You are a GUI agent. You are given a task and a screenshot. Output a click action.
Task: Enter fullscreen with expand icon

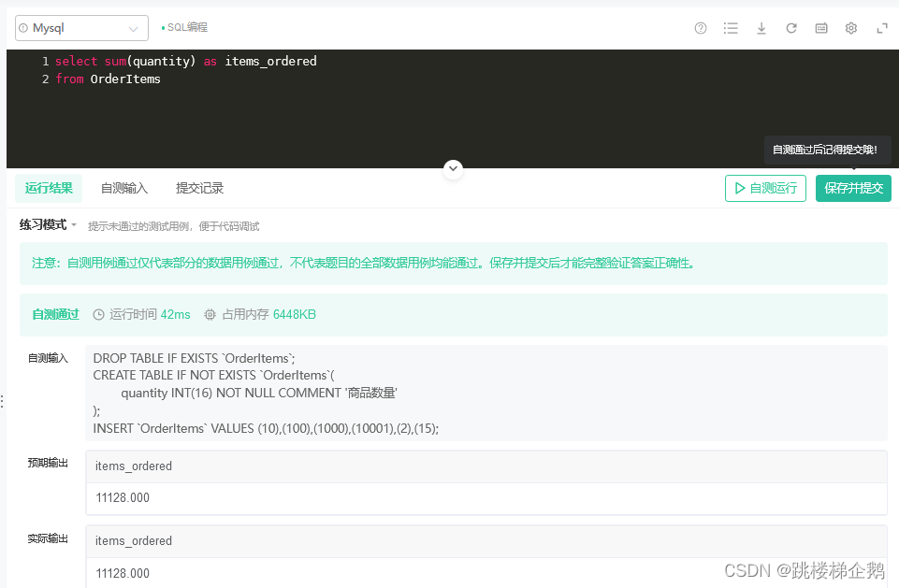(882, 28)
